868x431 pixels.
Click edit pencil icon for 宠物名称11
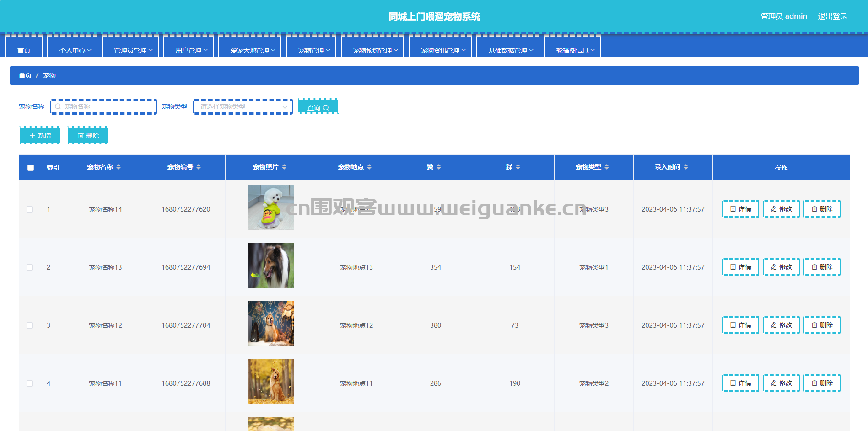(x=774, y=383)
